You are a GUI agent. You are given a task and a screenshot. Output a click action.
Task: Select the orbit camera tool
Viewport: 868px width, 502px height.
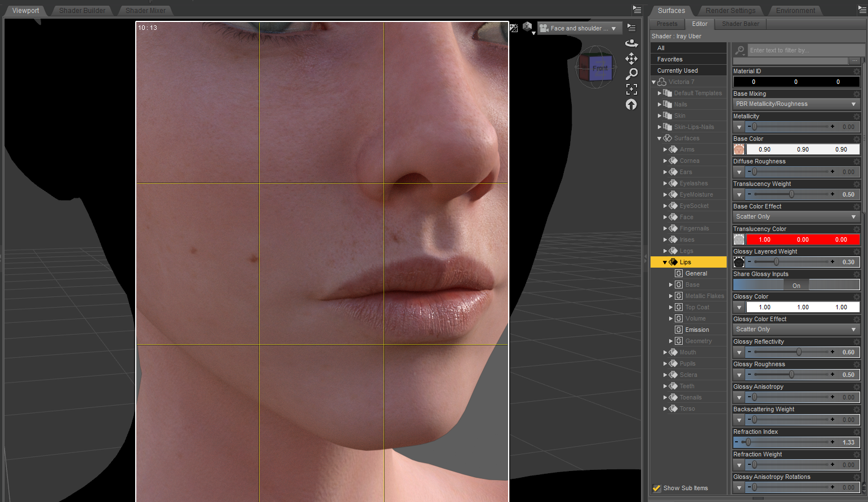click(631, 43)
